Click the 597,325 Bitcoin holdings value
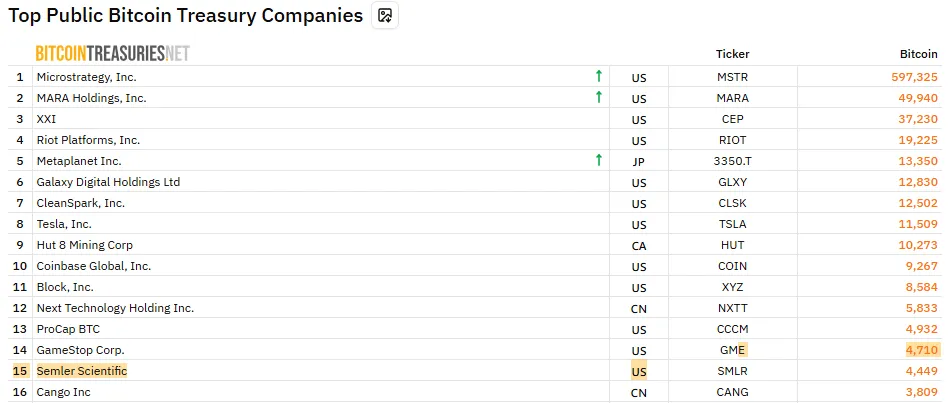Viewport: 949px width, 403px height. tap(914, 77)
